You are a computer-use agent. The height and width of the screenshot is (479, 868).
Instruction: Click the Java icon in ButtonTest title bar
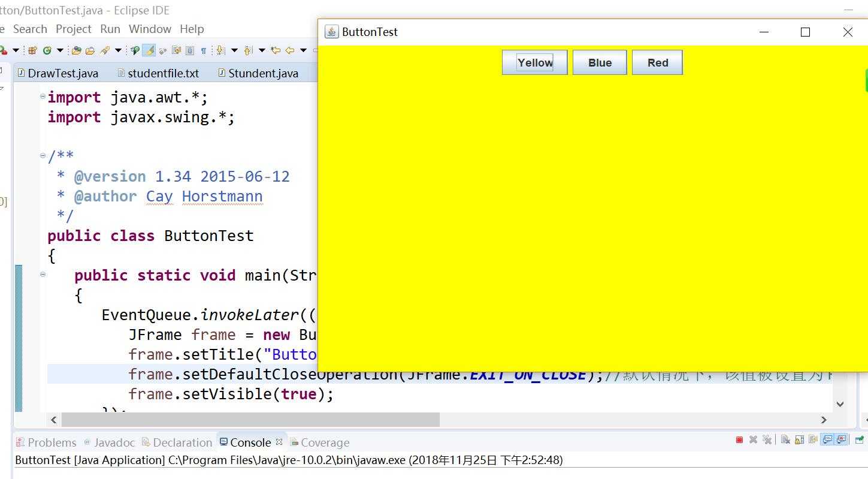pos(331,32)
